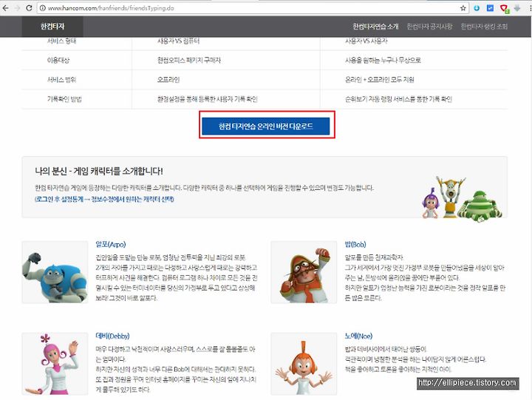Reload the page with the refresh icon
The height and width of the screenshot is (400, 532).
[29, 8]
